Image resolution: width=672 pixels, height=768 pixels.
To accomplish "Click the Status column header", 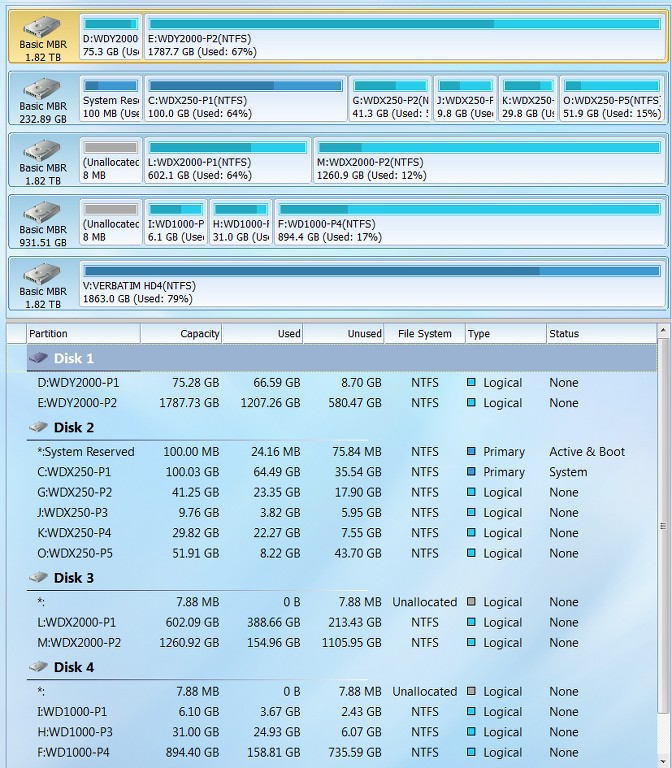I will (x=601, y=334).
